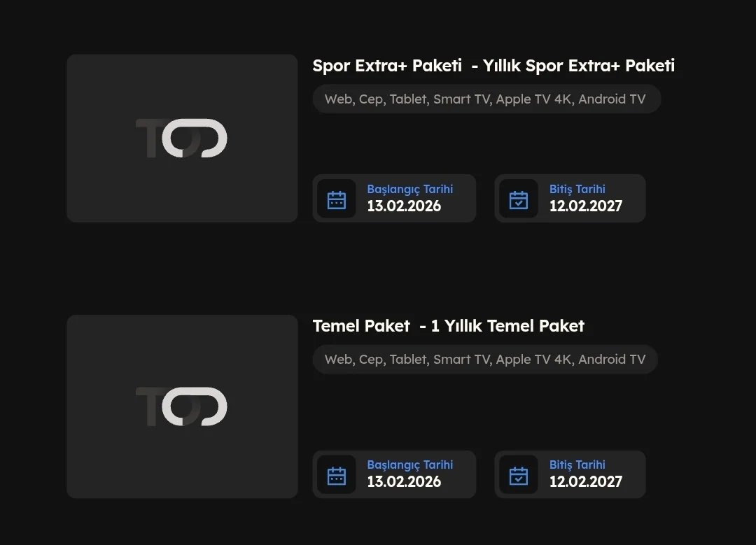Click the Spor Extra+ Bitiş Tarihi label
Screen dimensions: 756x545
click(x=577, y=189)
